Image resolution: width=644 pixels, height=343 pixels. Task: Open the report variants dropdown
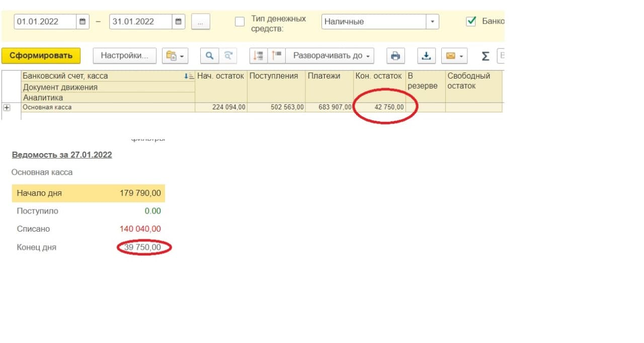pyautogui.click(x=175, y=56)
